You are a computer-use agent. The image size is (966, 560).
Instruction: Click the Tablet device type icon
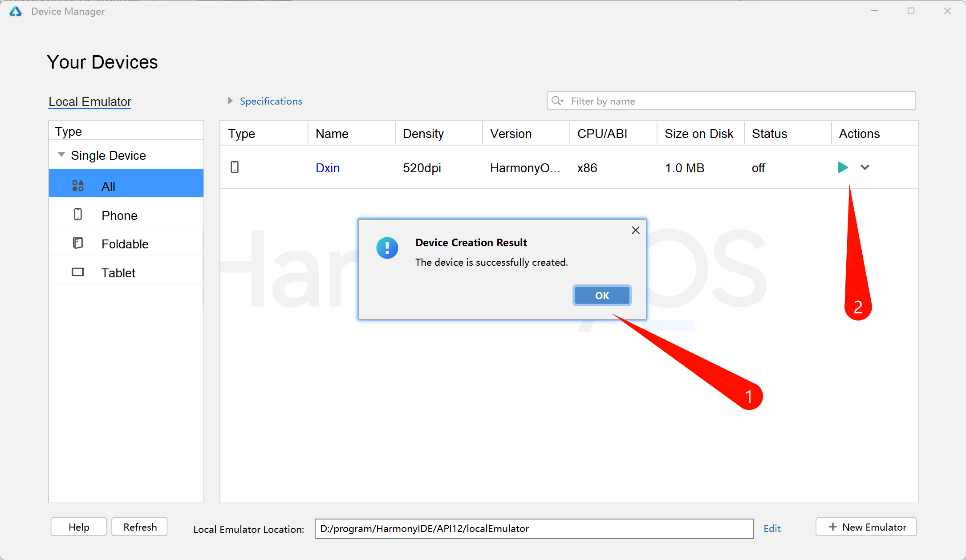[x=78, y=272]
